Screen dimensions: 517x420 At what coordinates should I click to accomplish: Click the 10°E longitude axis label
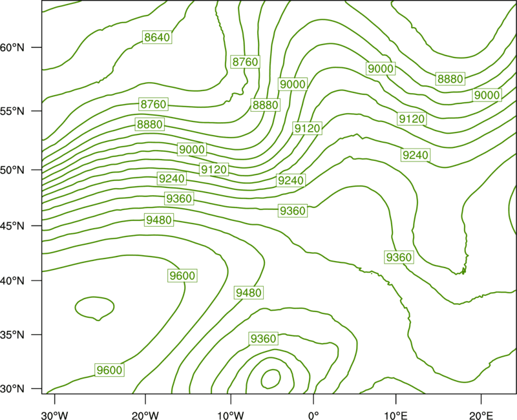point(396,415)
